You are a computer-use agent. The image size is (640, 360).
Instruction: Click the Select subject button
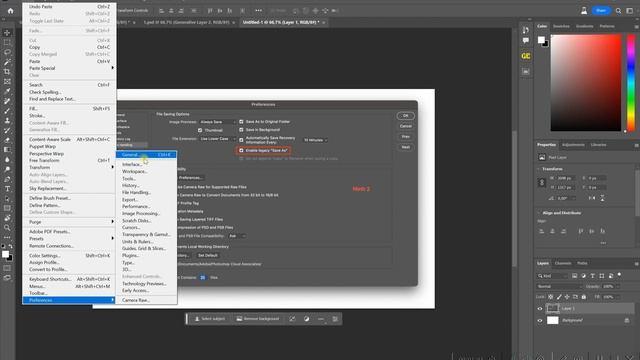[210, 319]
